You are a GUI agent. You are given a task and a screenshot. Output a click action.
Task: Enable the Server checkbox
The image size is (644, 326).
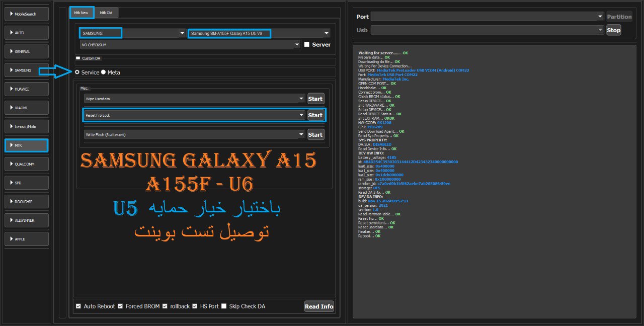tap(307, 45)
